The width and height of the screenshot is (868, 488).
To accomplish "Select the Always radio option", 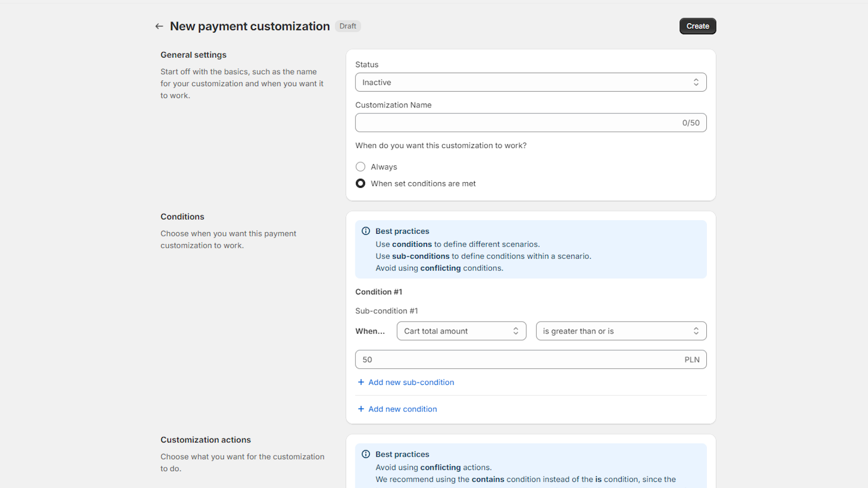I will [x=360, y=166].
